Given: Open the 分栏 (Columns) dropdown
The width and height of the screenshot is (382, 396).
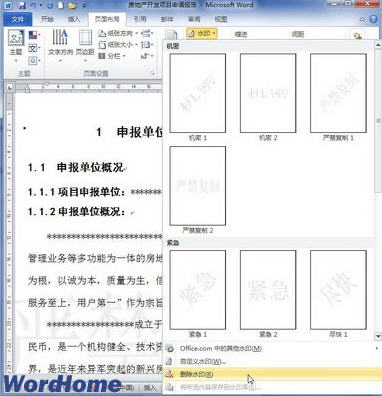Looking at the screenshot, I should (112, 56).
